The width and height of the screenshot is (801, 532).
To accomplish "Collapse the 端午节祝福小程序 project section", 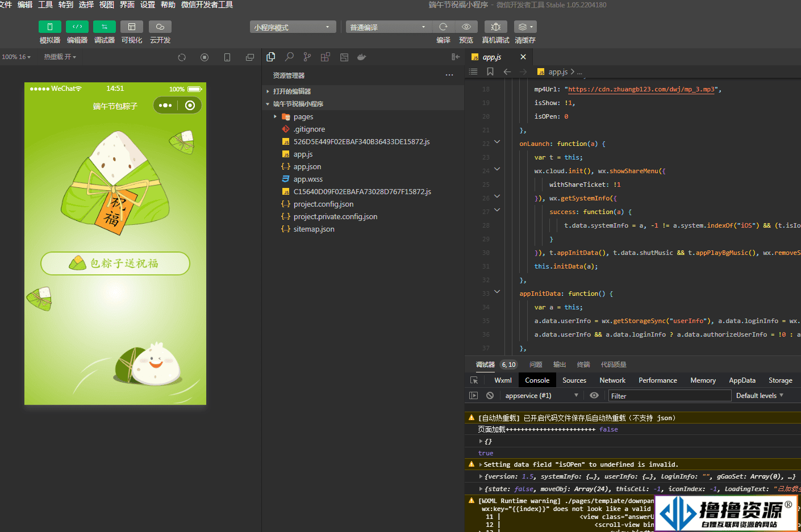I will click(364, 104).
